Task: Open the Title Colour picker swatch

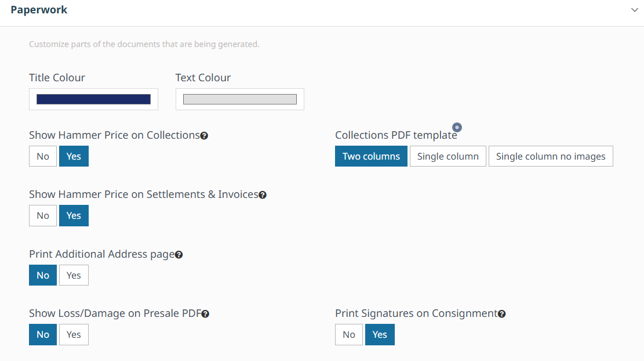Action: point(93,99)
